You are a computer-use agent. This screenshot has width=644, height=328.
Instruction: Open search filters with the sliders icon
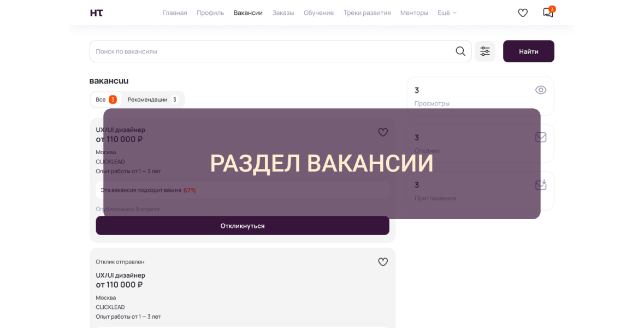click(x=485, y=51)
